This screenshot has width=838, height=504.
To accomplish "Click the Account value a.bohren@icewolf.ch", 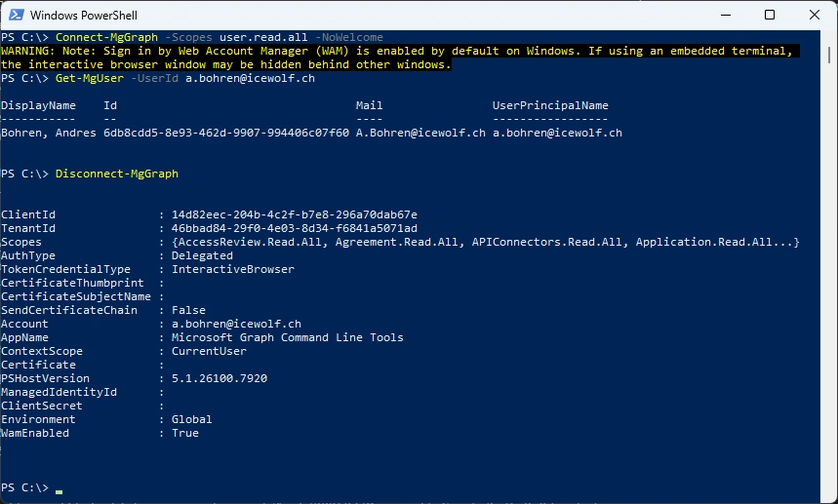I will point(236,324).
